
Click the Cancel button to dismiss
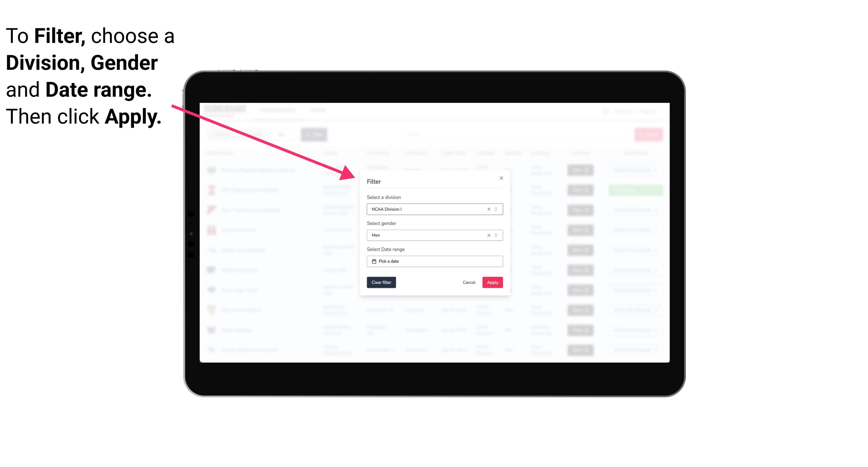pyautogui.click(x=469, y=283)
